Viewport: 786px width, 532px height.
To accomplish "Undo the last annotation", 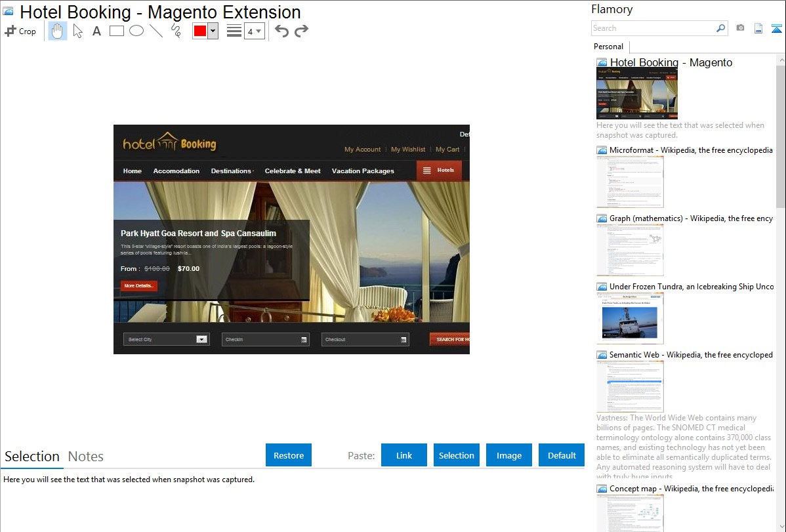I will (x=281, y=31).
